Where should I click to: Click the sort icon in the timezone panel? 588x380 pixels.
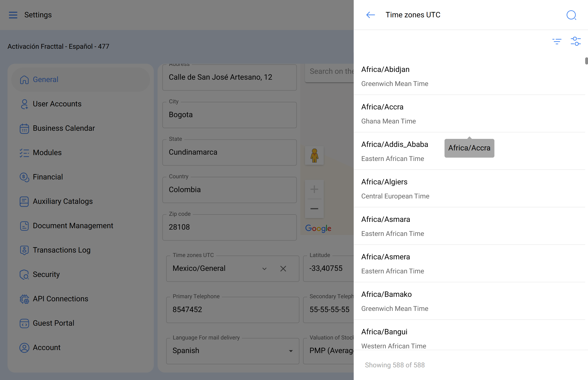point(557,41)
